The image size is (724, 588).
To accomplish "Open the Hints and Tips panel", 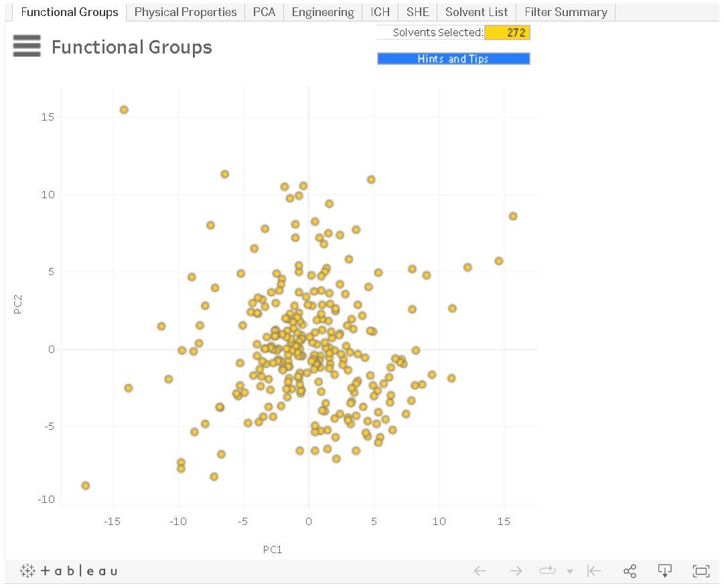I will click(x=453, y=58).
